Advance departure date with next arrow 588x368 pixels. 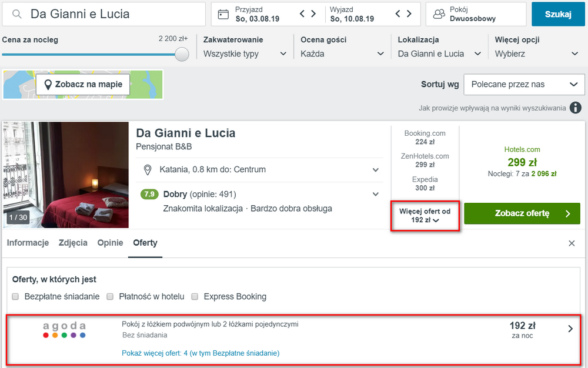click(409, 14)
